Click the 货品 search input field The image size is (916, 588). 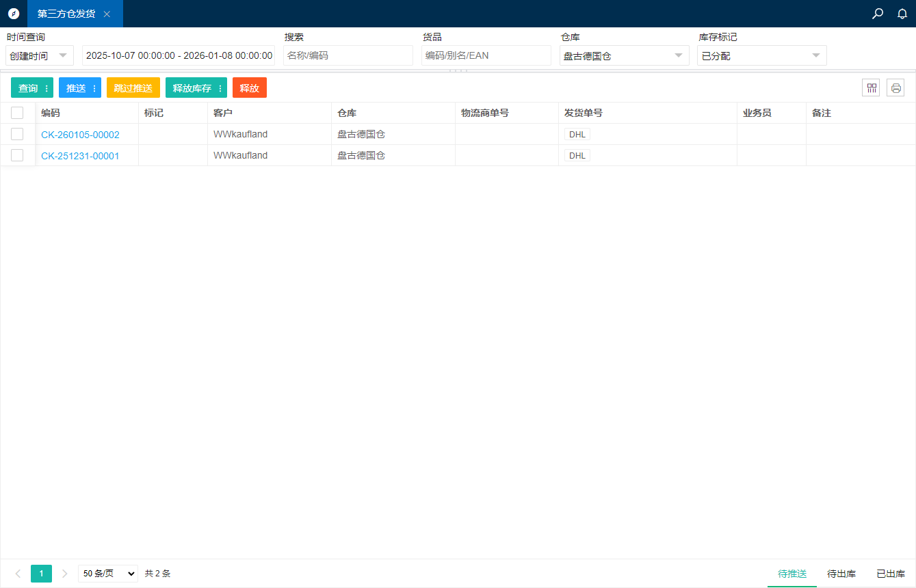coord(486,55)
